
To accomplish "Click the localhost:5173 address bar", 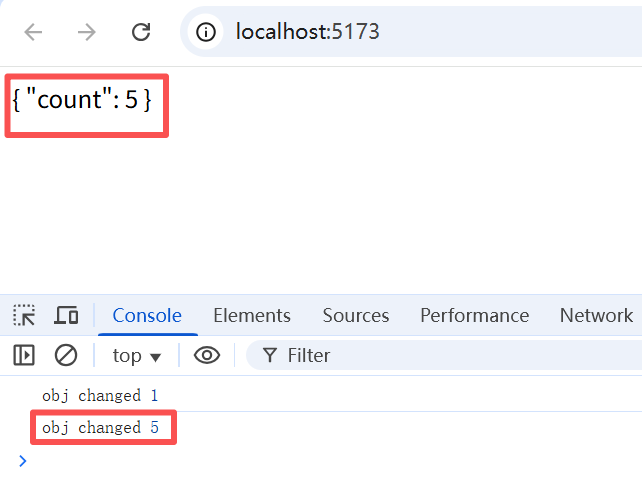I will click(x=411, y=32).
